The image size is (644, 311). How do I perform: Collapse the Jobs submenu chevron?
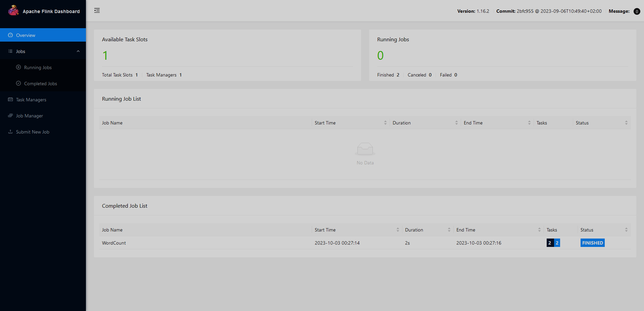point(78,51)
